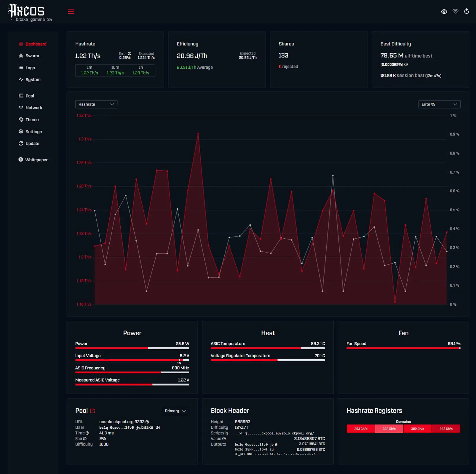
Task: Click the System pulse icon
Action: click(x=21, y=79)
